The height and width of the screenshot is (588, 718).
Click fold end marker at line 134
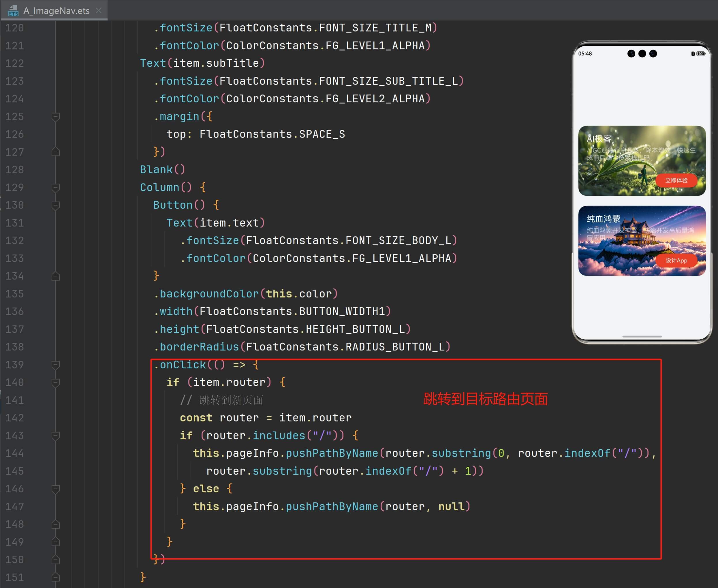(x=56, y=276)
